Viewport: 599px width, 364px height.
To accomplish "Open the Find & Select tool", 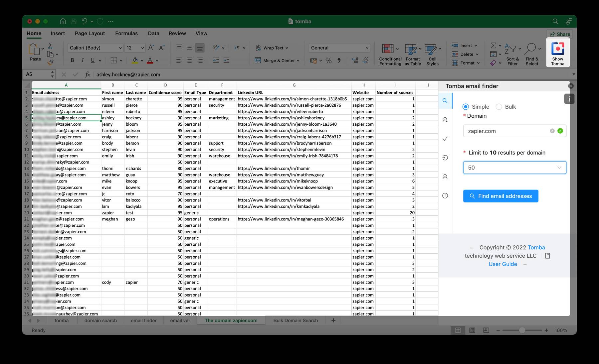I will click(532, 54).
